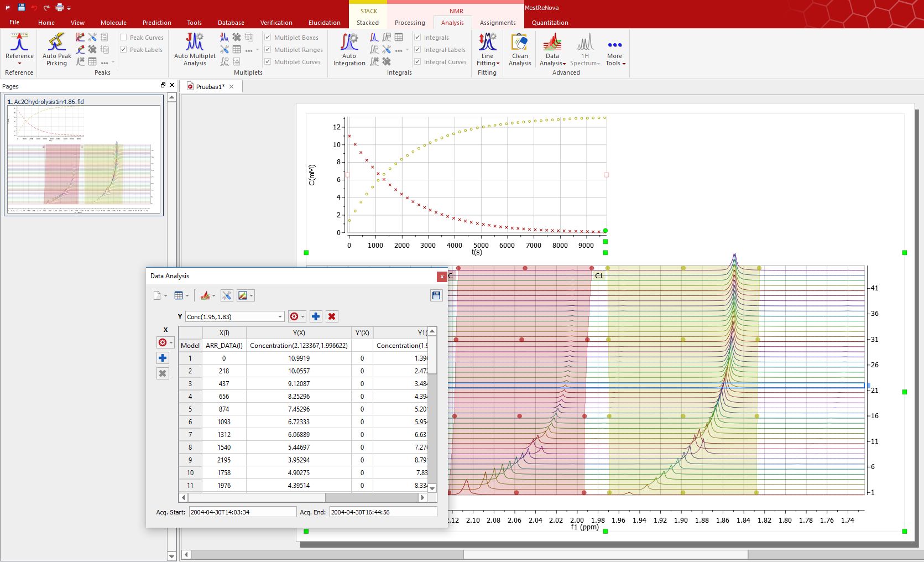Click delete all multiplets icon in Multiplets group

click(x=237, y=37)
